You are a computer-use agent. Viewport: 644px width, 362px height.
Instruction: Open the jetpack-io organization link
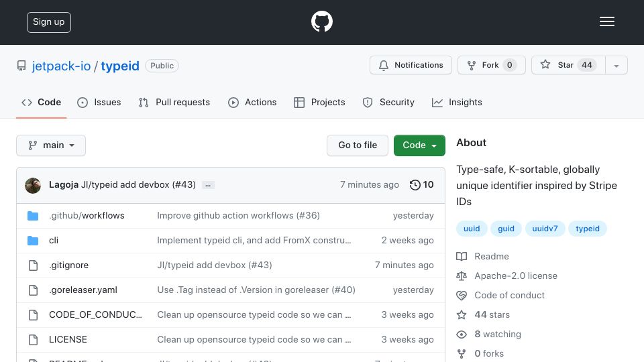[x=61, y=66]
